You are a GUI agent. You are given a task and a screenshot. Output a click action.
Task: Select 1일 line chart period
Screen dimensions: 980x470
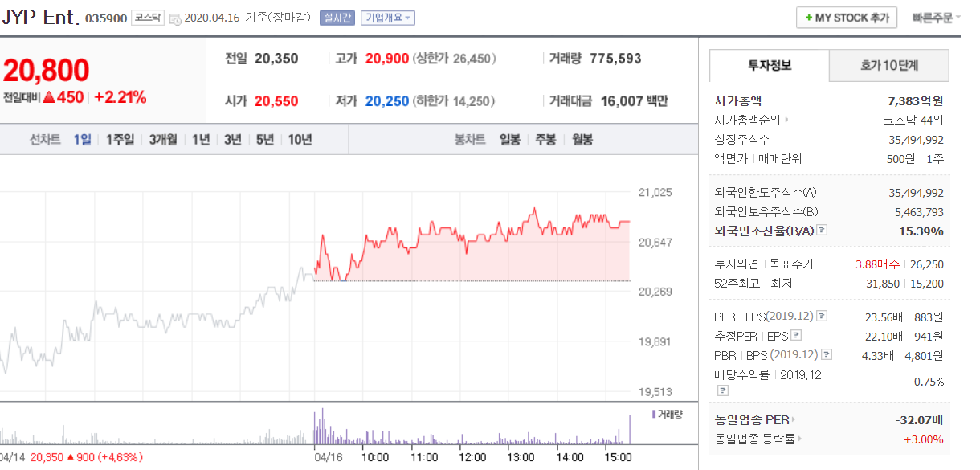coord(82,140)
